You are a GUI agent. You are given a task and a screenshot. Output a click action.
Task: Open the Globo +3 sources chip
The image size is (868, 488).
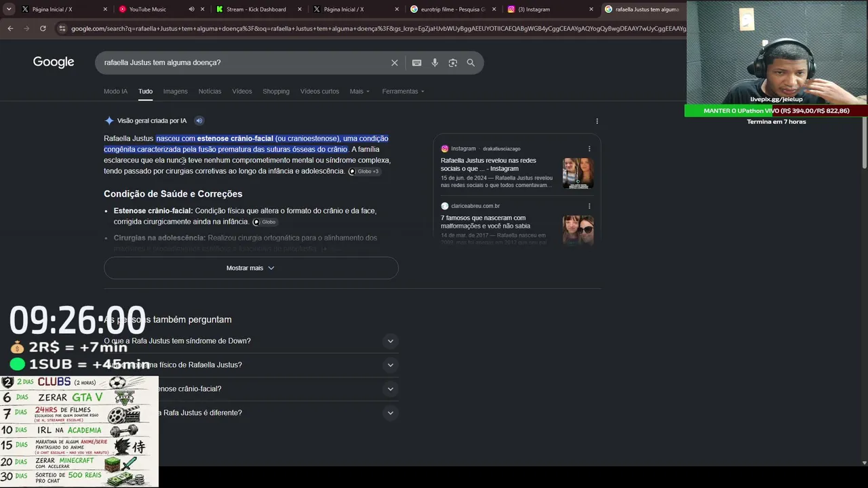[364, 171]
